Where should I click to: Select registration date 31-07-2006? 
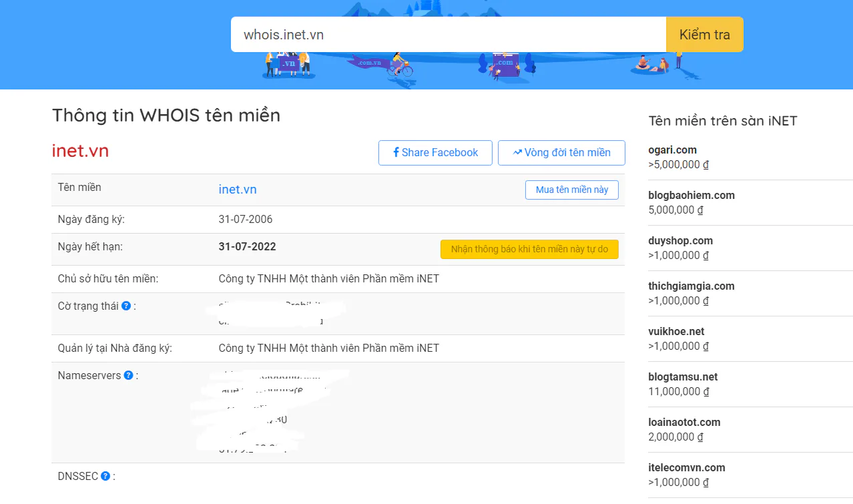tap(246, 220)
